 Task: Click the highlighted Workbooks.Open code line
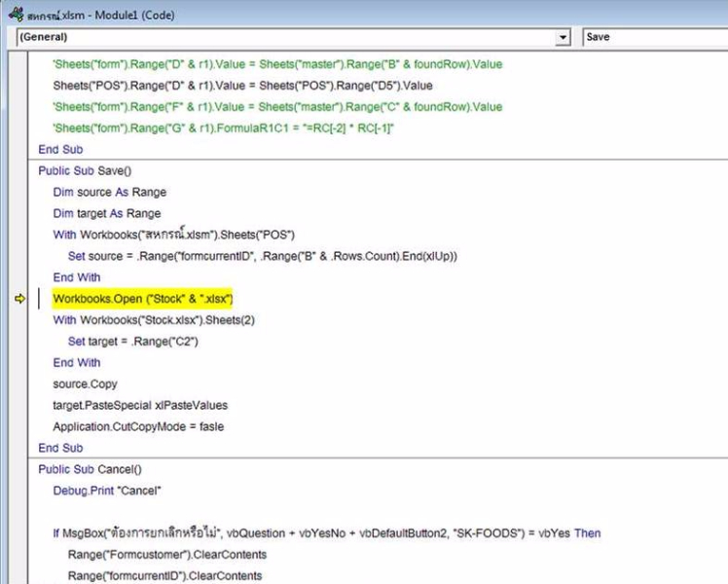(143, 299)
